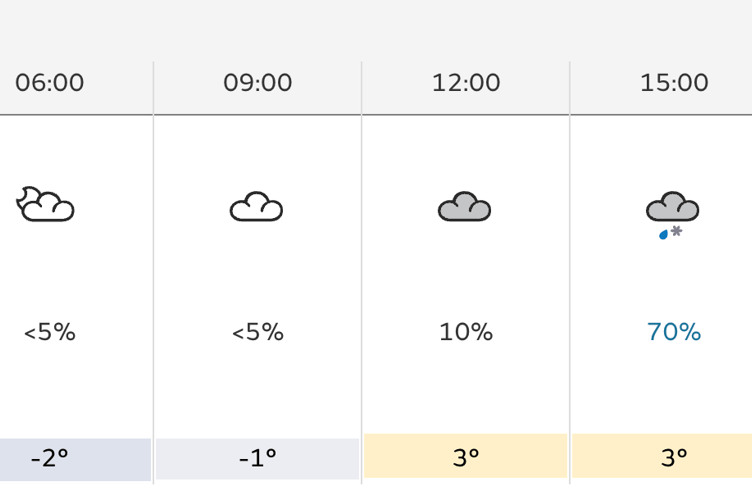Click the 3° temperature cell at 15:00
This screenshot has height=500, width=752.
click(662, 456)
